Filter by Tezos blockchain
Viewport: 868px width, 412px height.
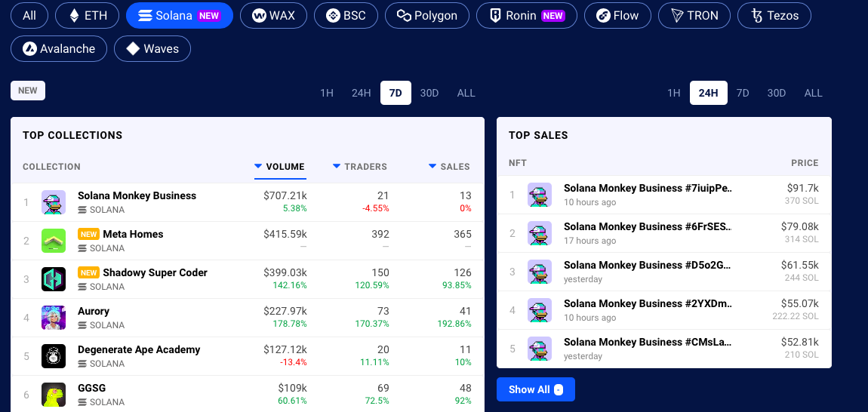(x=774, y=16)
